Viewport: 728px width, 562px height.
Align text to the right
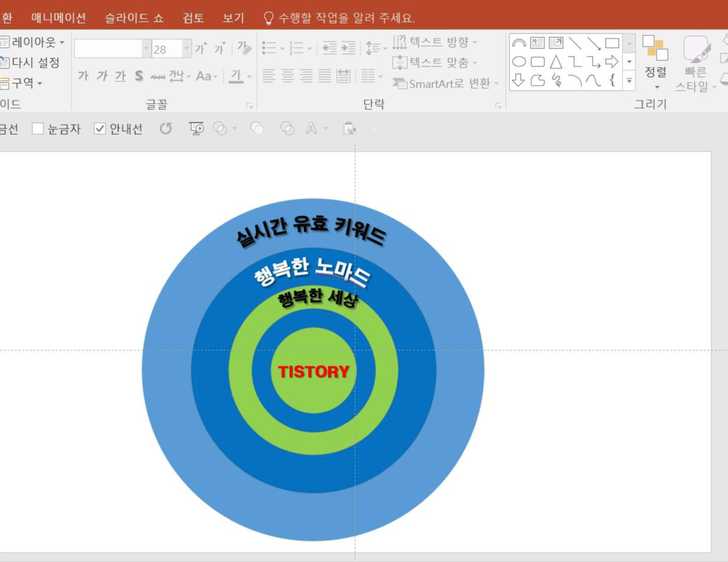click(x=306, y=76)
